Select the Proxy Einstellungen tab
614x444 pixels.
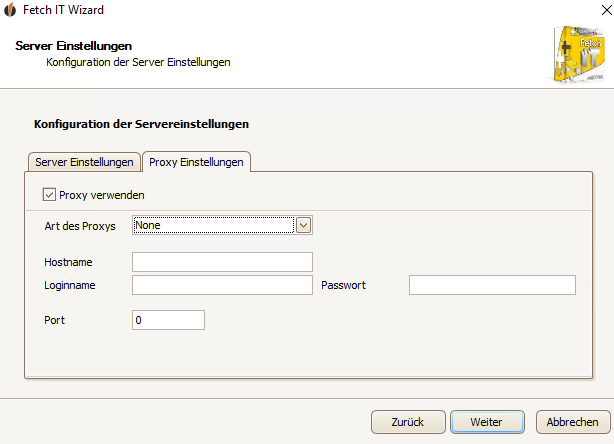point(196,162)
